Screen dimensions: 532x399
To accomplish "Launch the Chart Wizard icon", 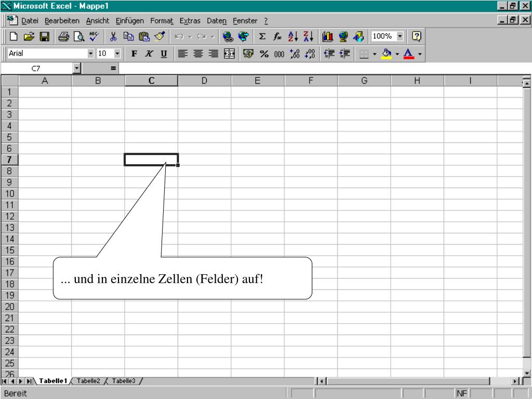I will [327, 36].
